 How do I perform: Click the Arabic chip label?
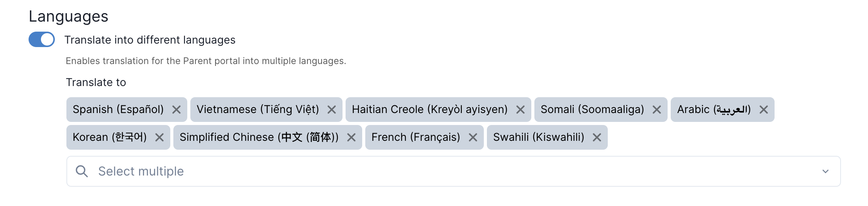point(714,110)
